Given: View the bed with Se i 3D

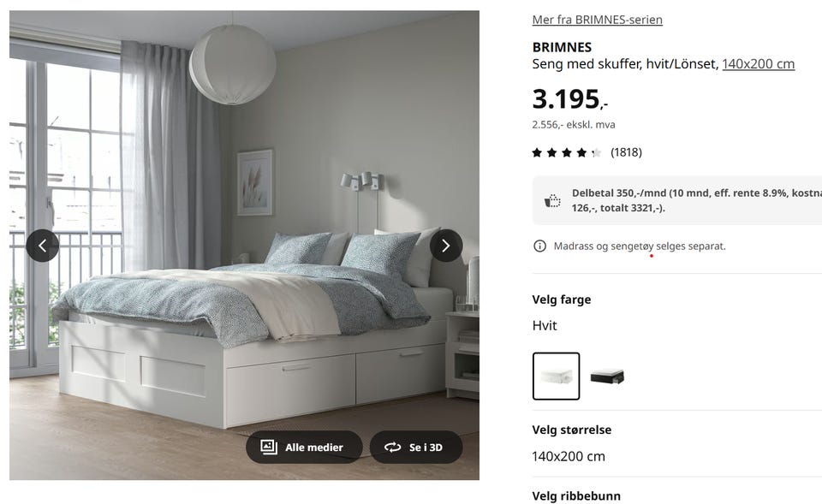Looking at the screenshot, I should (416, 447).
